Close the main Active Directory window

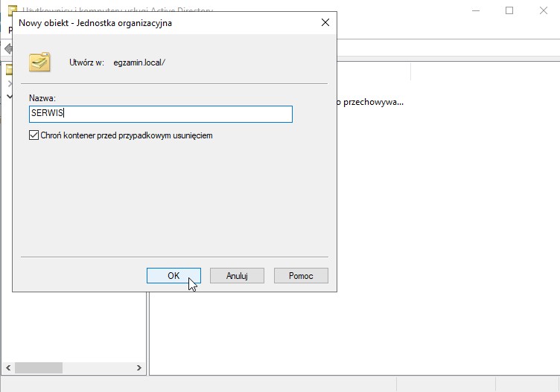[544, 10]
